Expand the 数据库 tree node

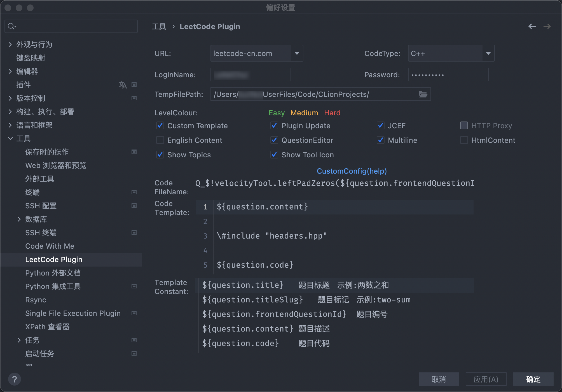pyautogui.click(x=19, y=219)
